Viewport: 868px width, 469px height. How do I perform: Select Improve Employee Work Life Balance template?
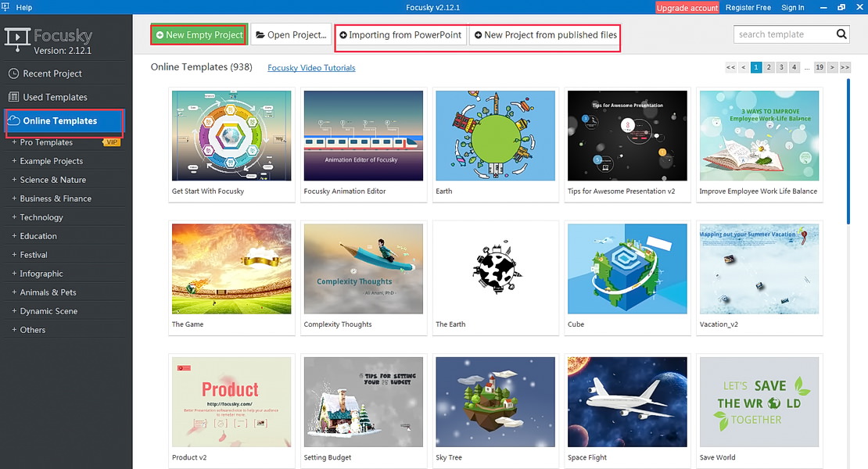pos(759,145)
